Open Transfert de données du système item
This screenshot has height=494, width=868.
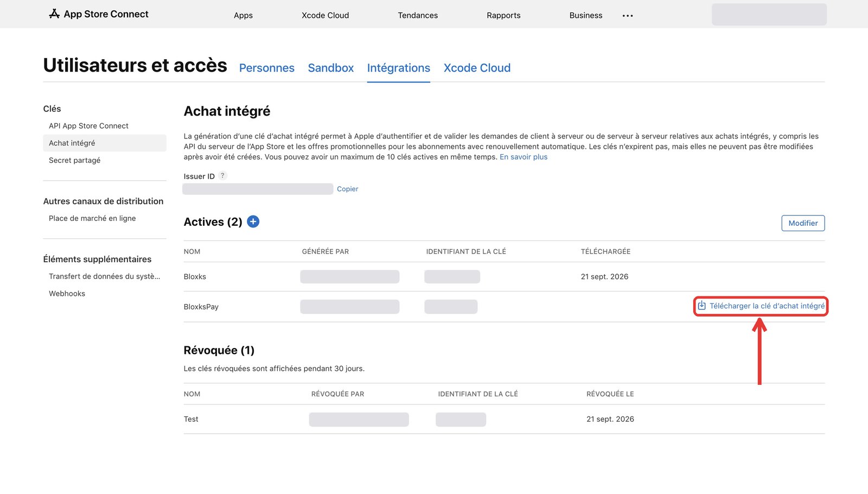104,276
